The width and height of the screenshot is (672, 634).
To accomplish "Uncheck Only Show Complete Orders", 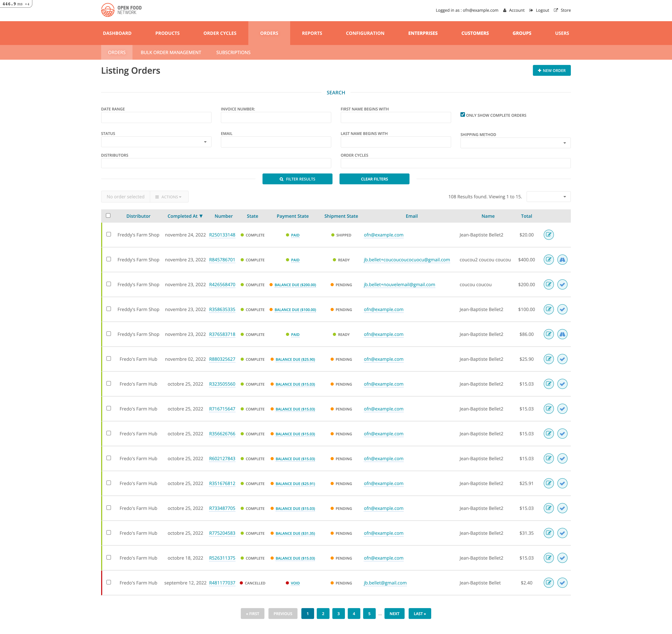I will click(x=463, y=114).
